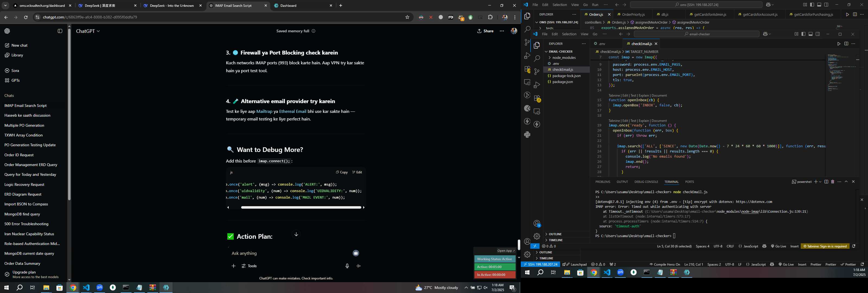Open the Source Control view in email-checker VS Code

(x=537, y=71)
